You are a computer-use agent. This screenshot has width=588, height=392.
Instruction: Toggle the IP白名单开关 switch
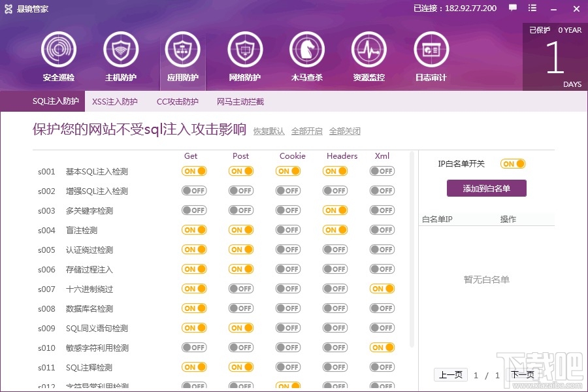click(x=513, y=164)
